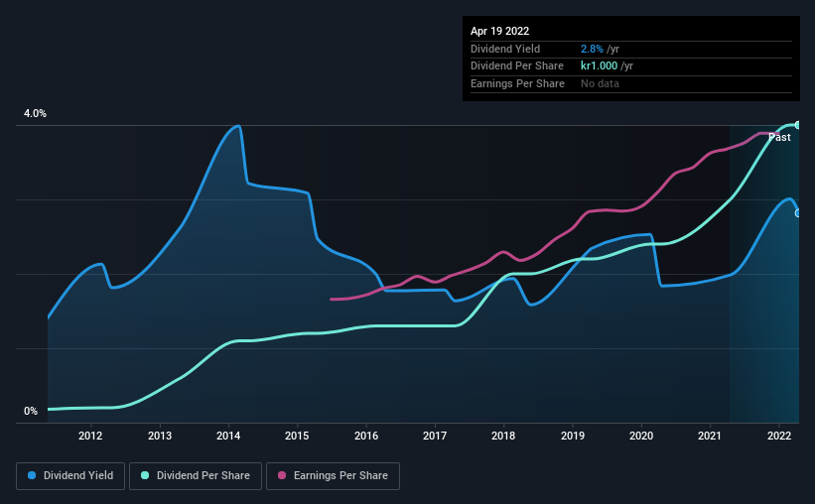Click the 2022 x-axis label
This screenshot has width=815, height=504.
(x=779, y=436)
